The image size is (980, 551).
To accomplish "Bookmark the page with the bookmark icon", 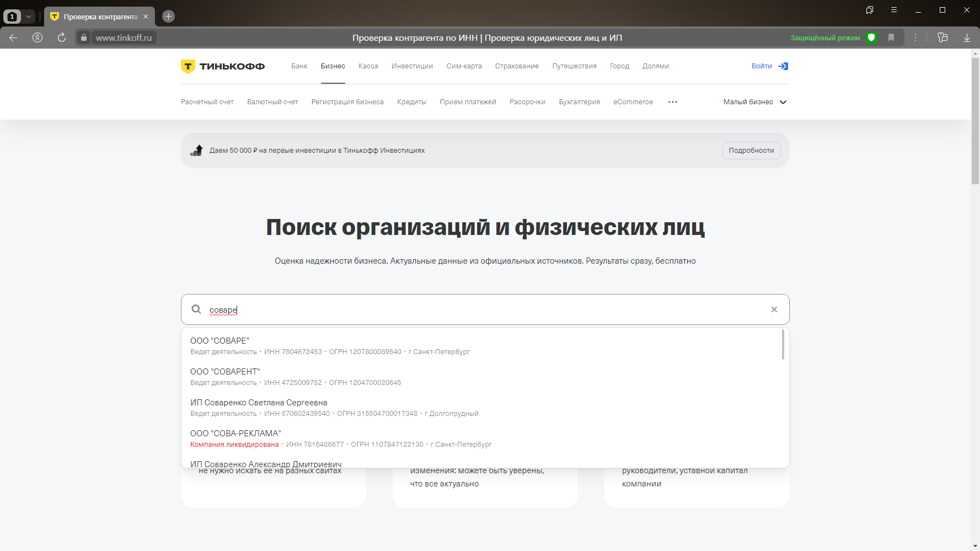I will 891,38.
